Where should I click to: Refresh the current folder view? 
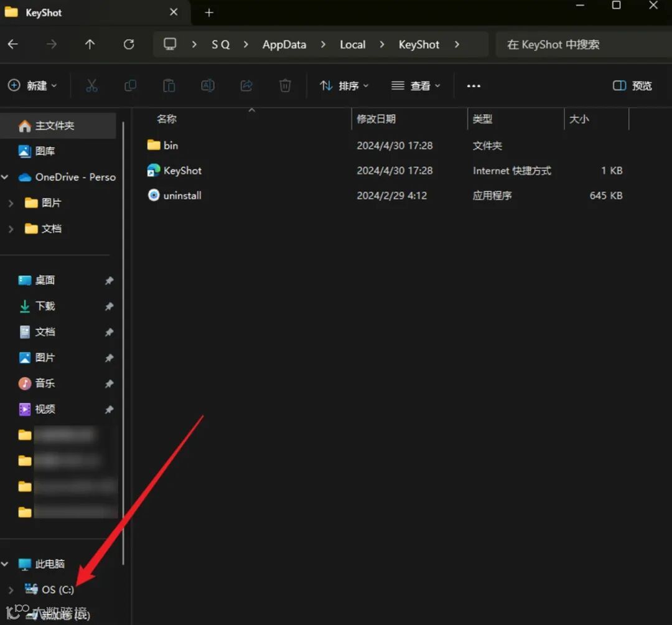129,44
